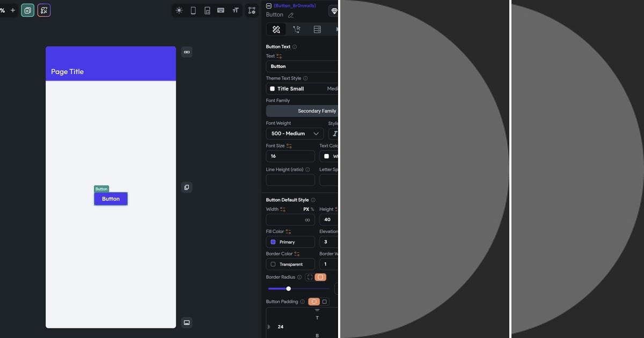
Task: Click the info icon next to Button Default Style
Action: pyautogui.click(x=313, y=200)
